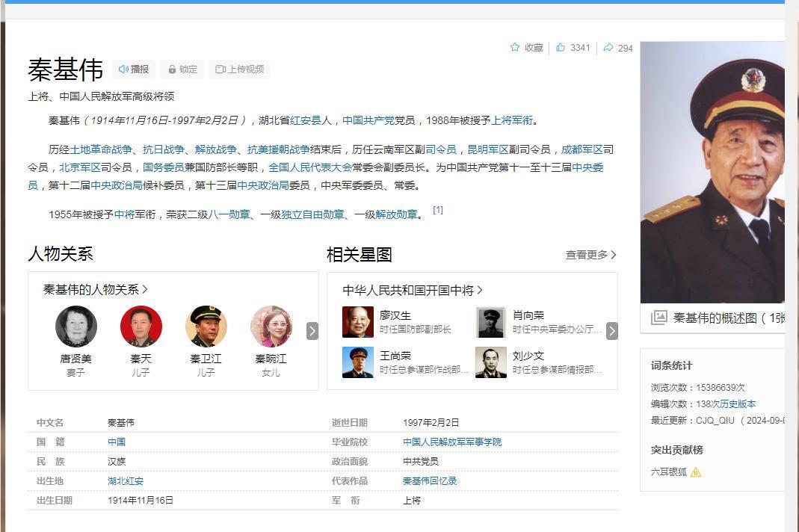Viewport: 799px width, 532px height.
Task: Expand 查看更多 in related star map
Action: click(x=590, y=255)
